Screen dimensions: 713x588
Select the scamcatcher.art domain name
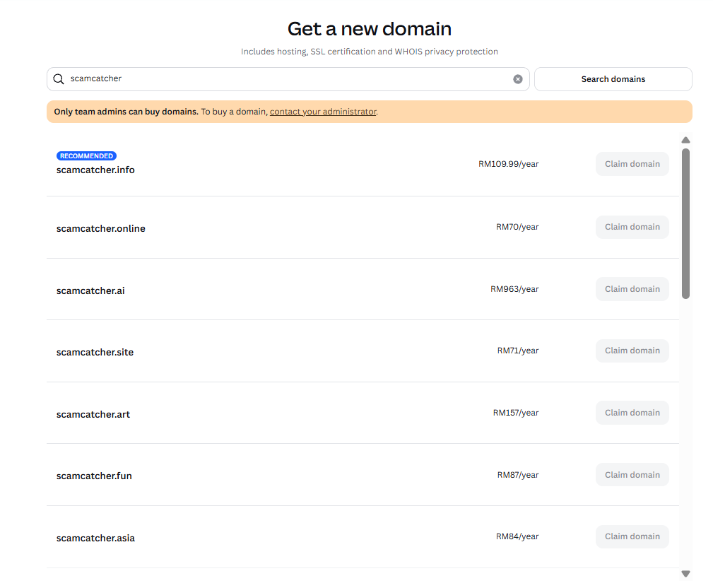tap(93, 414)
